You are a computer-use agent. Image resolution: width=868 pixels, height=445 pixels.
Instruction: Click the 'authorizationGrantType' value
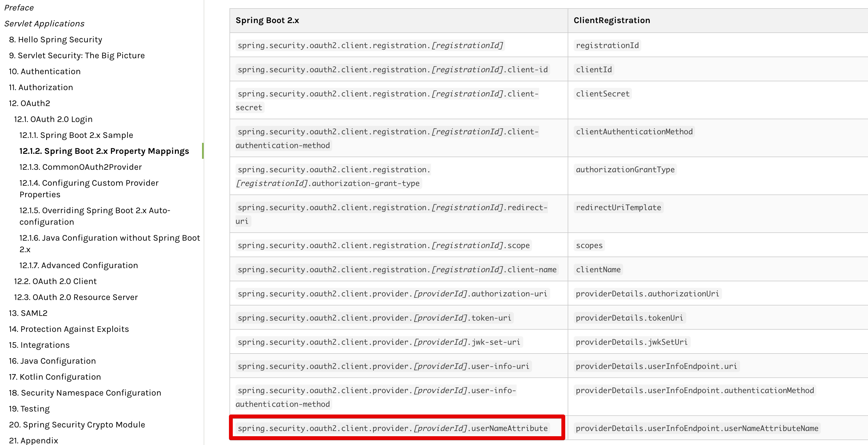(625, 169)
